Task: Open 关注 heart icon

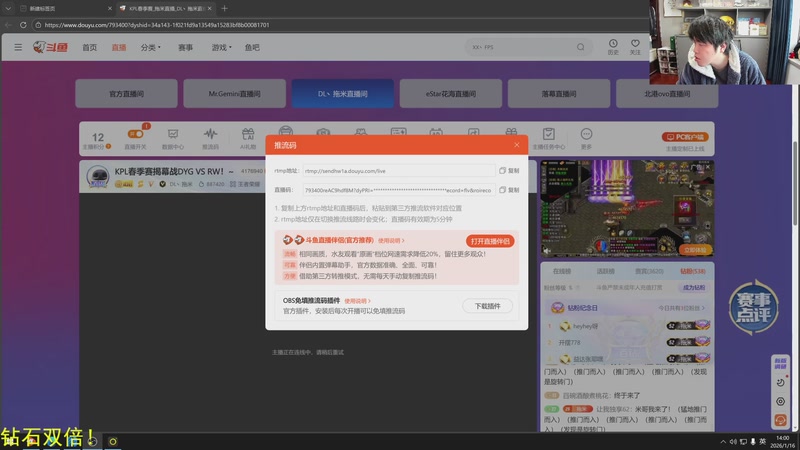Action: click(635, 47)
